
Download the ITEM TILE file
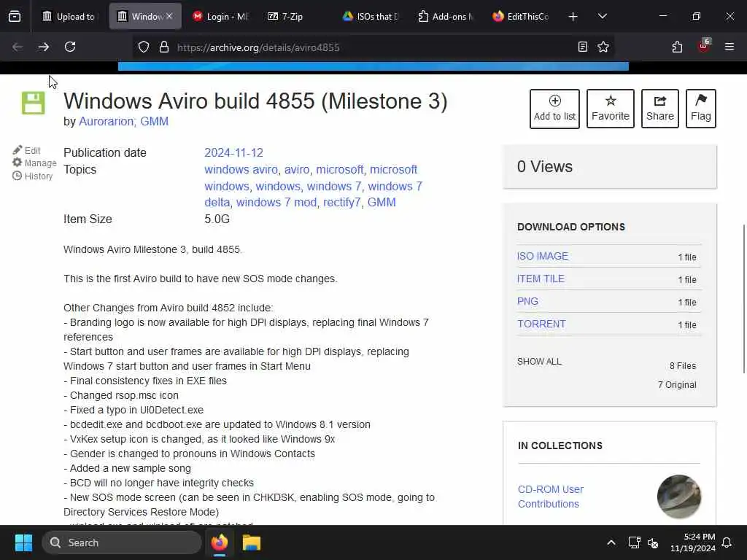coord(541,279)
